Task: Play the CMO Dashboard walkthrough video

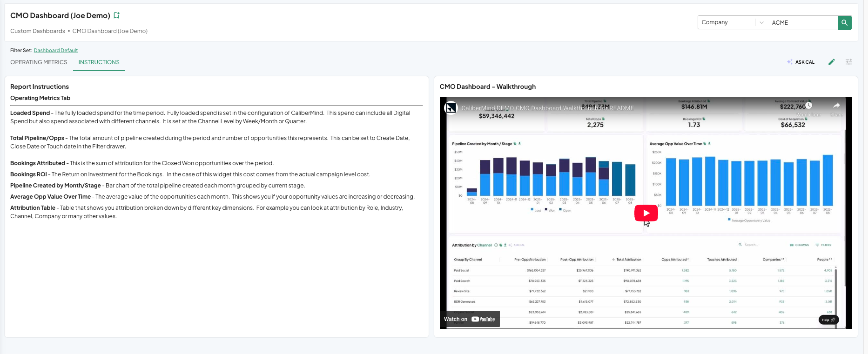Action: [646, 213]
